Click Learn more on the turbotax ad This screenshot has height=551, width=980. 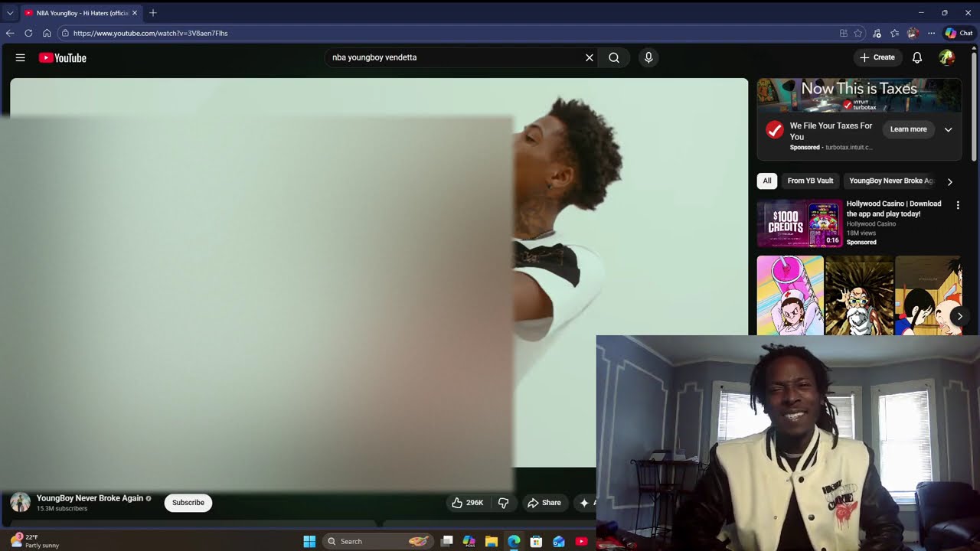pos(909,129)
